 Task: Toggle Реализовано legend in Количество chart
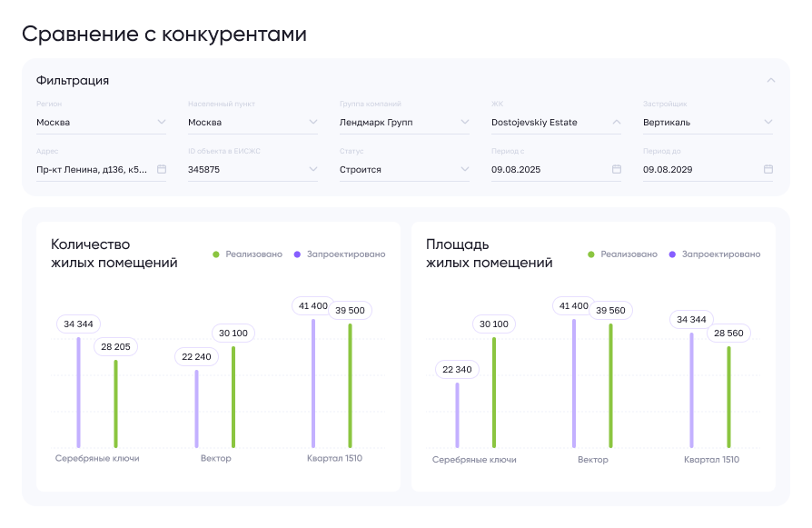(248, 254)
